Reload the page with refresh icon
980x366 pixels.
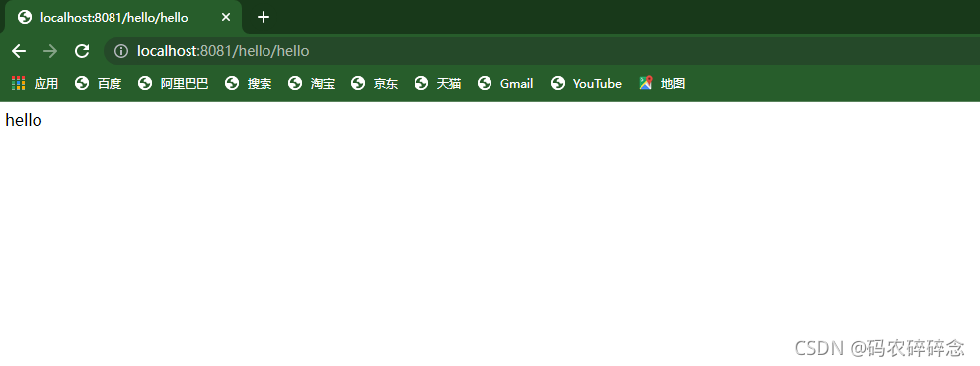82,51
